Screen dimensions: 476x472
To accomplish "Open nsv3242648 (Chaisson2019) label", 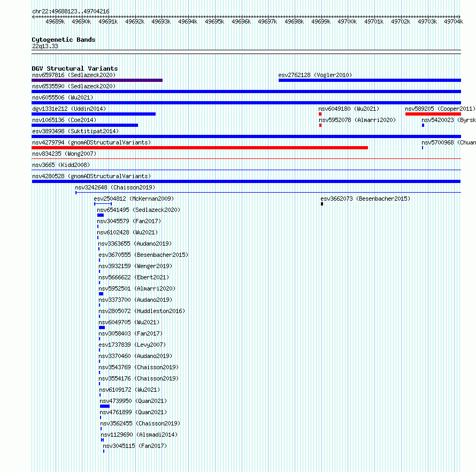I will click(x=115, y=187).
